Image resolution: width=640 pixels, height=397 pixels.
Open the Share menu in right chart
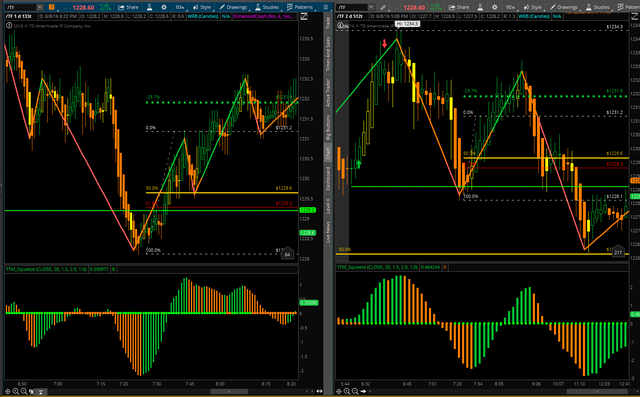[x=459, y=7]
